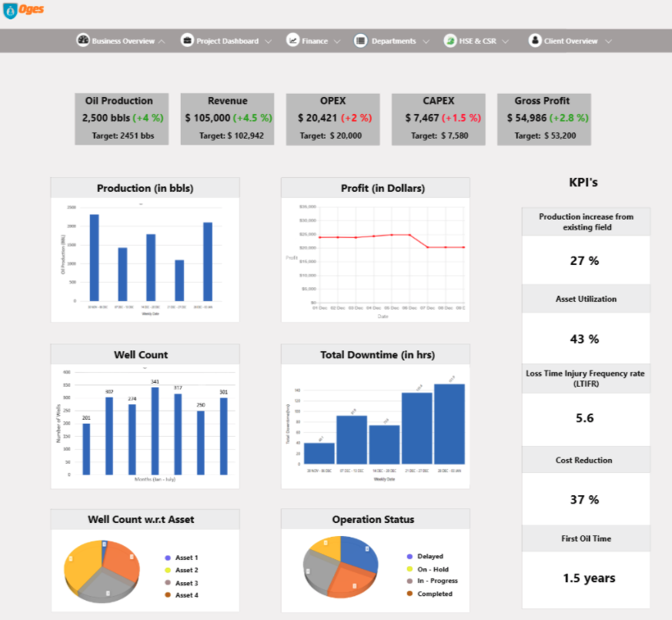Click the OPEX card title

tap(333, 101)
